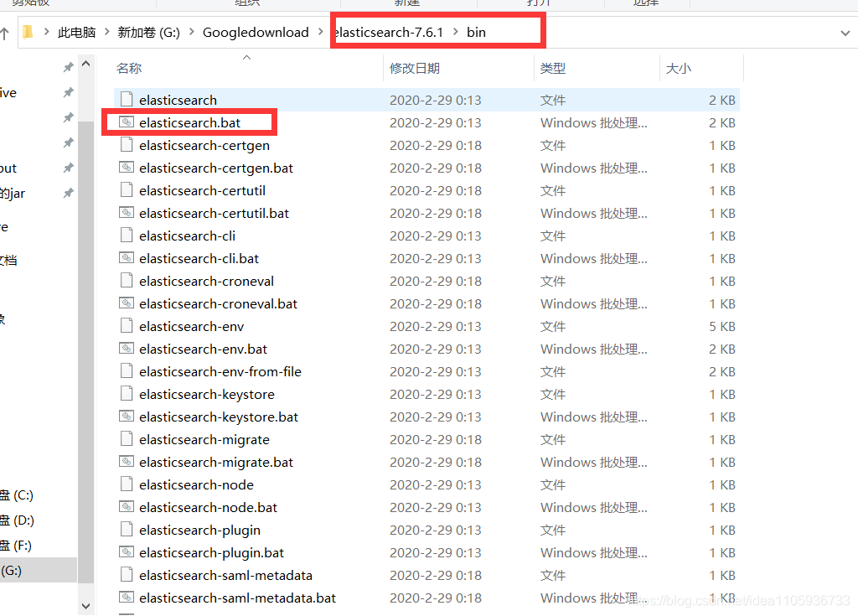
Task: Expand chevron after 新加卷 (G:) in path
Action: pyautogui.click(x=192, y=33)
